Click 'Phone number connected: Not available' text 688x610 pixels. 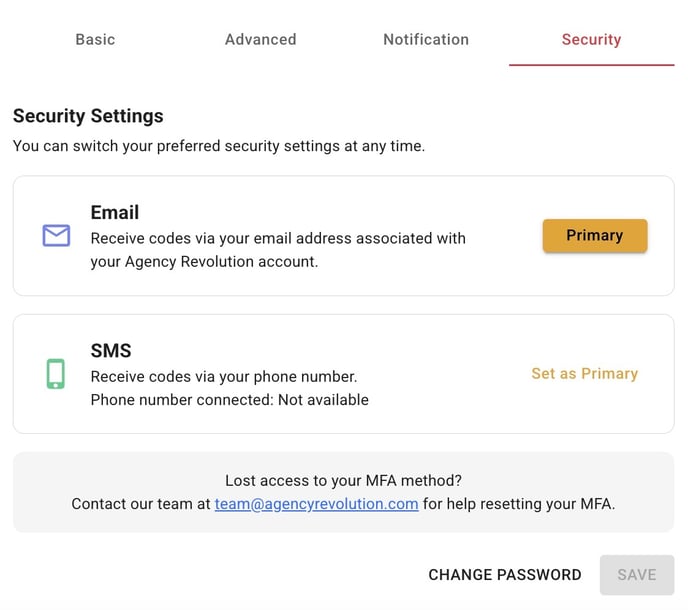point(229,400)
